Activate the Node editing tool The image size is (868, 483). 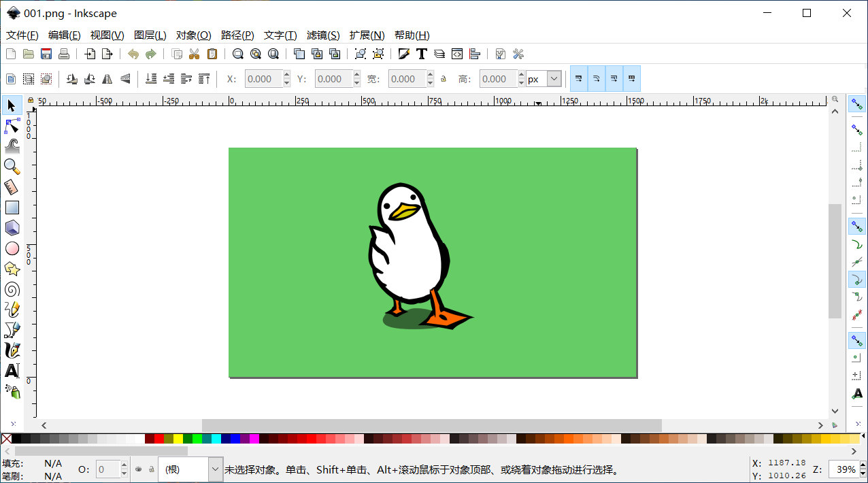point(11,126)
